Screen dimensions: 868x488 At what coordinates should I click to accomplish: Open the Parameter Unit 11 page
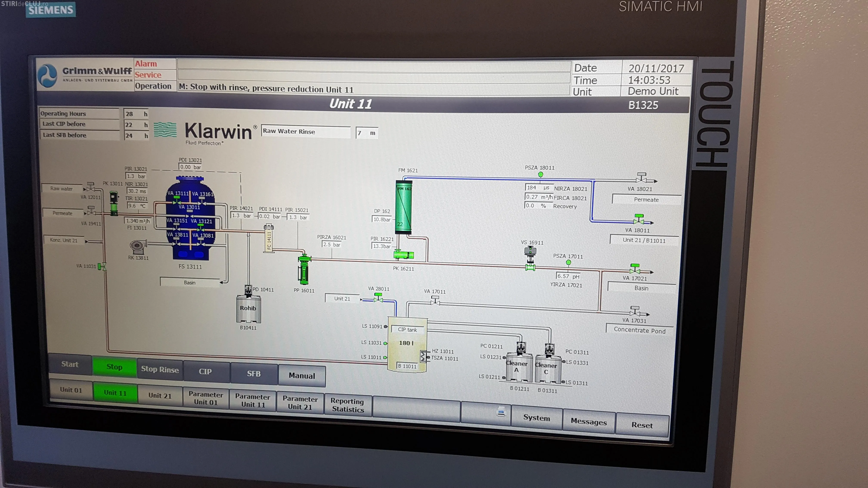pos(253,400)
